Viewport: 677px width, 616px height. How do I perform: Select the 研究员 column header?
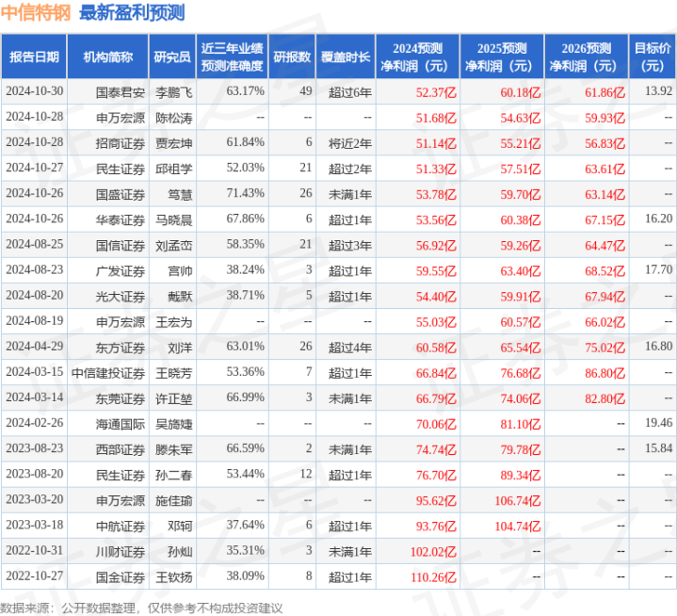point(172,57)
